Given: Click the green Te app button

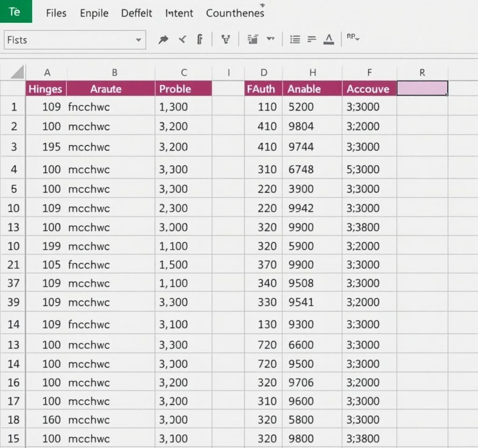Looking at the screenshot, I should coord(16,12).
